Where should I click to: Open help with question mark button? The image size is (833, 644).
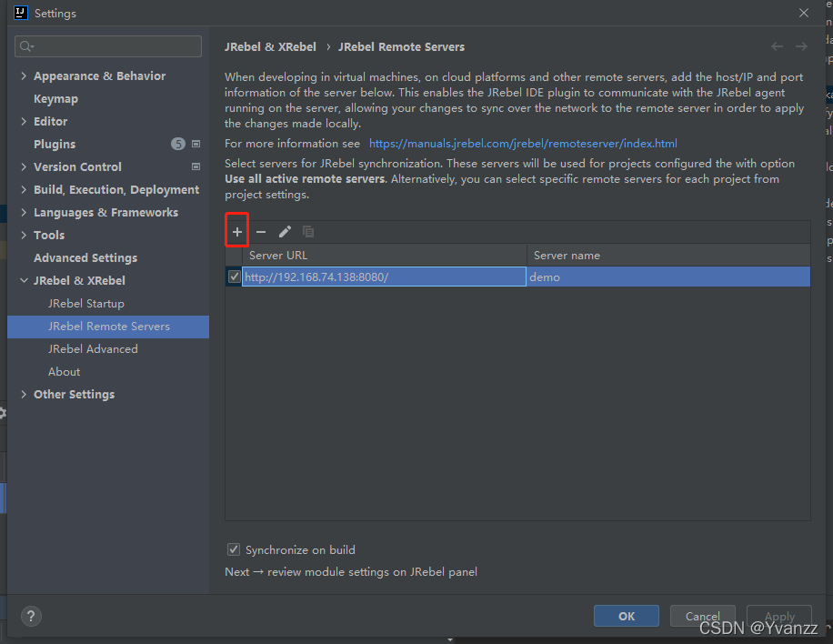(31, 617)
